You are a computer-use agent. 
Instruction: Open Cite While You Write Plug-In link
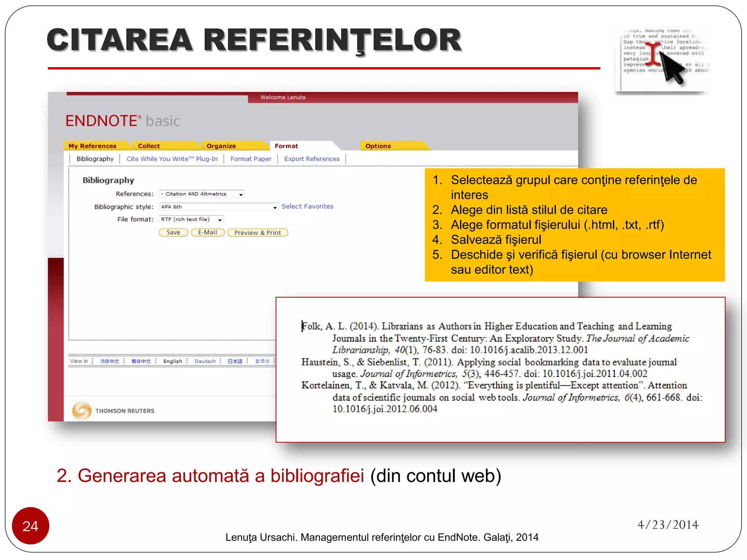pyautogui.click(x=172, y=159)
